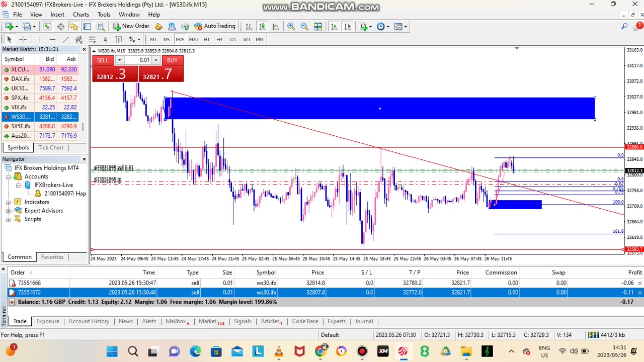644x362 pixels.
Task: Decrease trade volume with the down arrow
Action: coord(119,60)
